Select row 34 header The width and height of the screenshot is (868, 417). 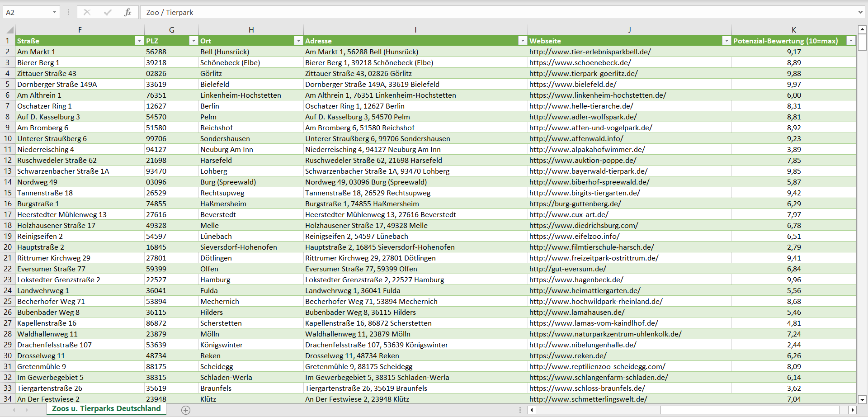[x=8, y=399]
